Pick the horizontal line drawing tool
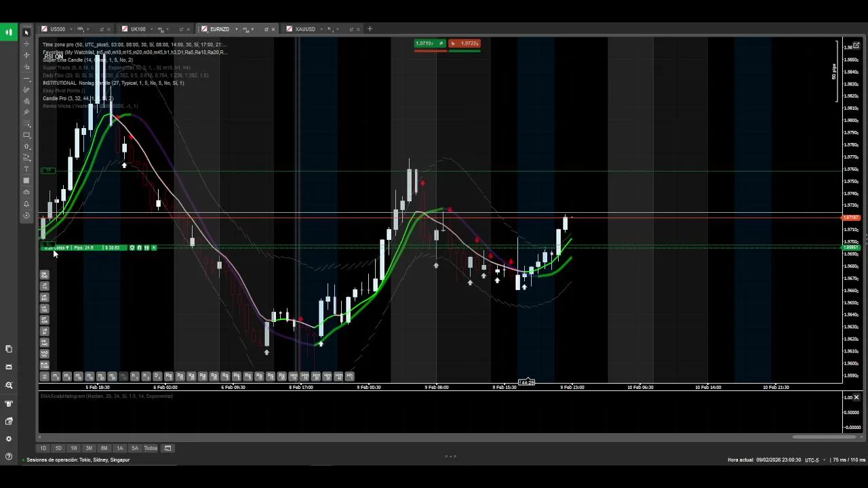Screen dimensions: 868x488 coord(26,78)
